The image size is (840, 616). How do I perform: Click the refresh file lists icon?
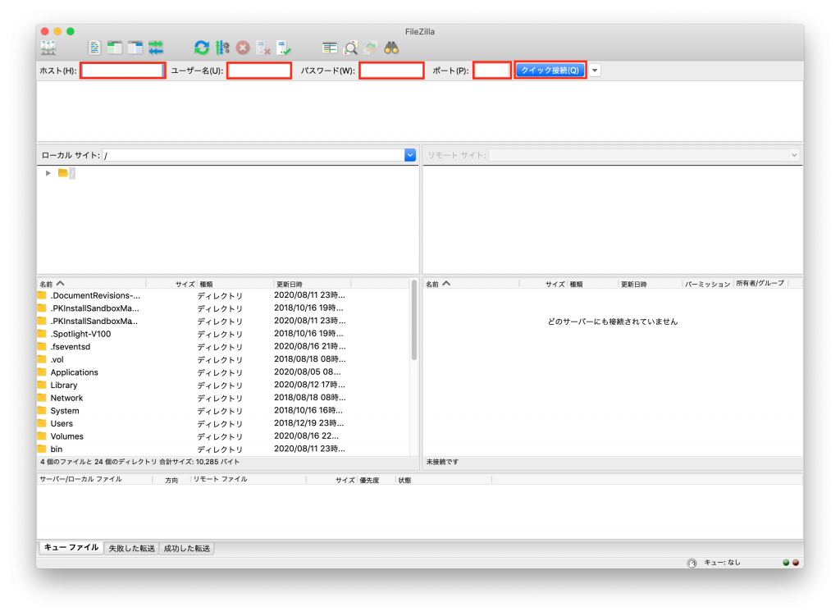(x=202, y=48)
